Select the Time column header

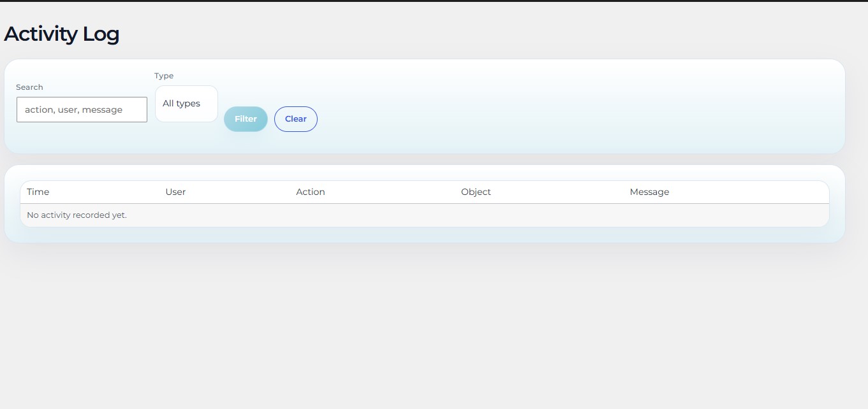tap(38, 192)
